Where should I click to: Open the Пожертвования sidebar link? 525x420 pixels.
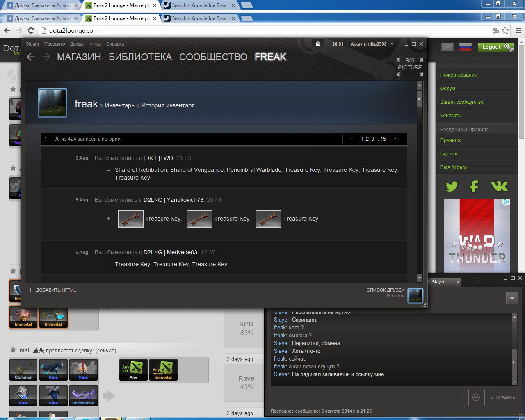coord(459,75)
